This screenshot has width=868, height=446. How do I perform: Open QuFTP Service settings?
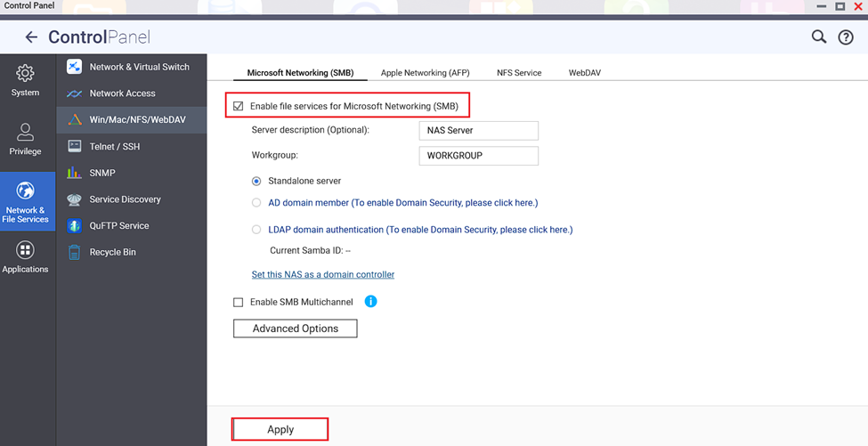(118, 226)
